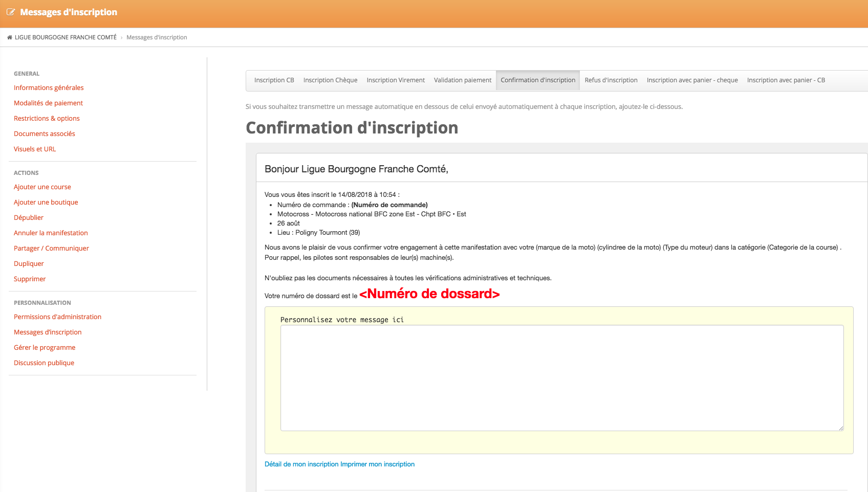This screenshot has width=868, height=492.
Task: Click the Motocross national BFC zone Est line
Action: pyautogui.click(x=372, y=214)
